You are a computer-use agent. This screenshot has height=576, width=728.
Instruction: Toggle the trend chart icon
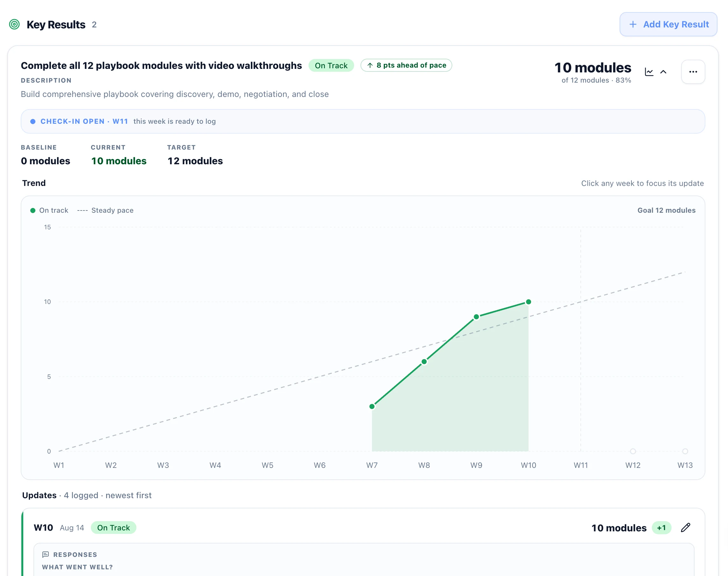coord(649,72)
